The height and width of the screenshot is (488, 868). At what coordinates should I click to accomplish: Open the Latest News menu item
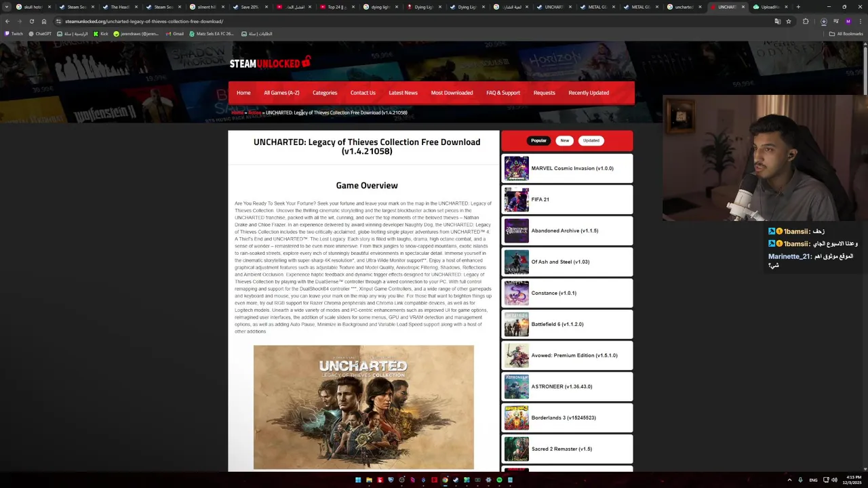tap(403, 93)
